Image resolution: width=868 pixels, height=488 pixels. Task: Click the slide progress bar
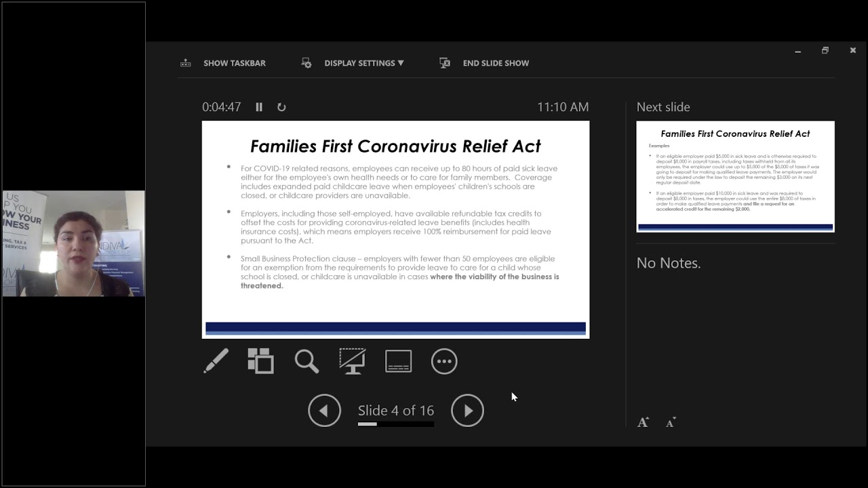395,424
